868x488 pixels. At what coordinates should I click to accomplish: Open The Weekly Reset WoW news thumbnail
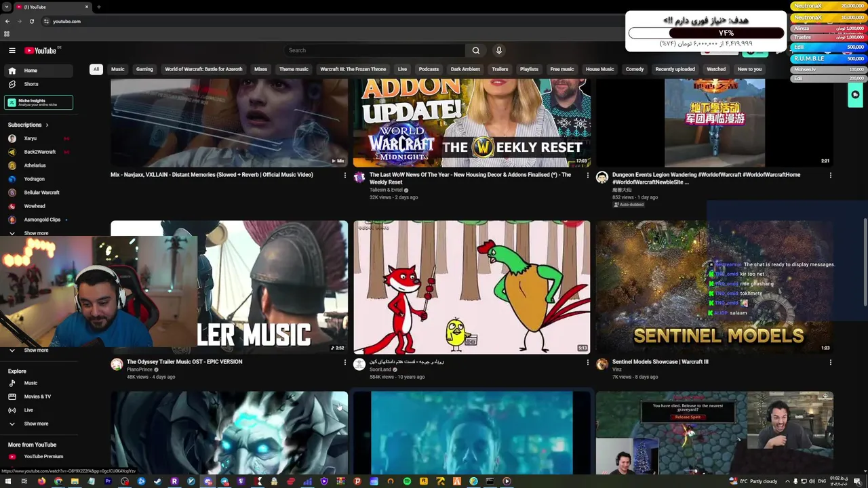tap(471, 123)
